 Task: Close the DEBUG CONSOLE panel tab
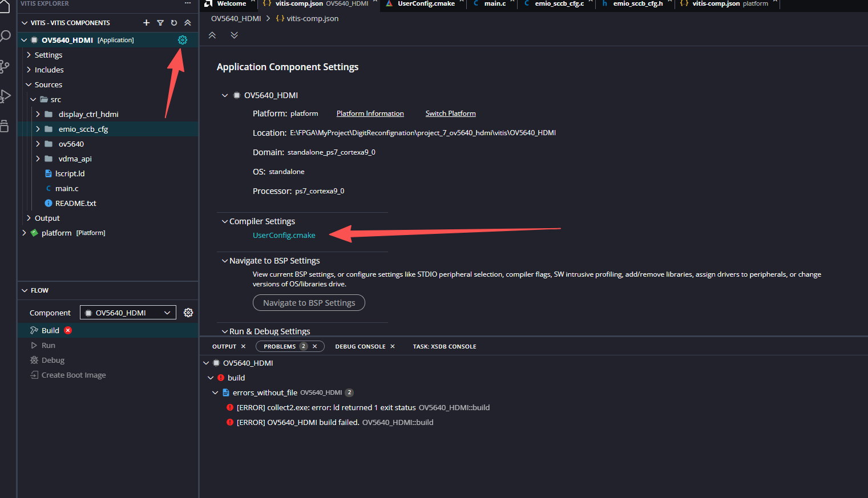click(x=393, y=346)
